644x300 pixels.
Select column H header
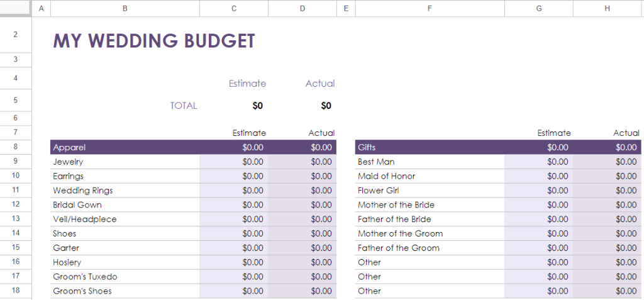pos(608,8)
